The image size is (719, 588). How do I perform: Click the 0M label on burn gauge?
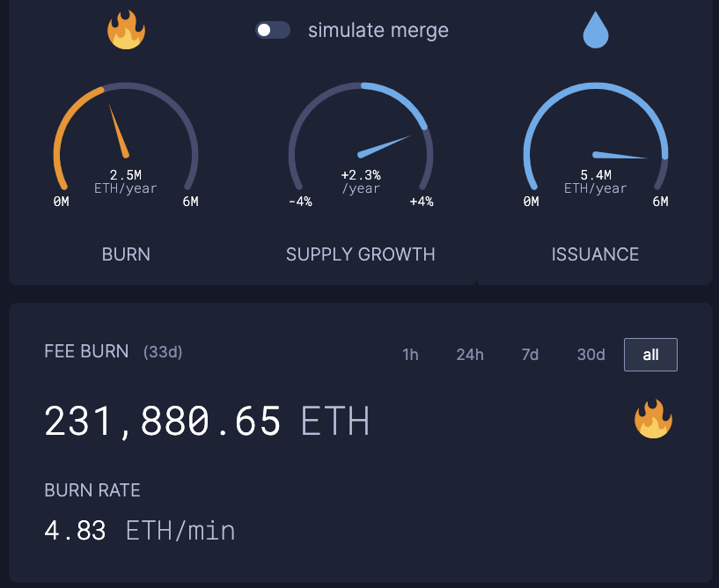pyautogui.click(x=61, y=202)
